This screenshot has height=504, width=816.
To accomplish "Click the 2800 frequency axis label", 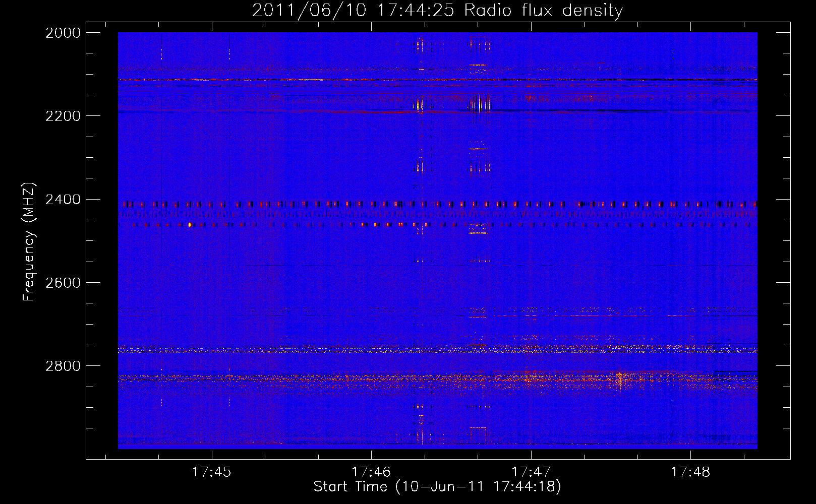I will click(63, 366).
